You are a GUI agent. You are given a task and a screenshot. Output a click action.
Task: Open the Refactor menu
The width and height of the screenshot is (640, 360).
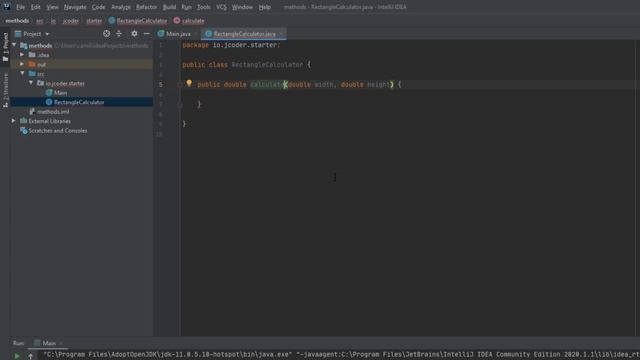coord(147,7)
